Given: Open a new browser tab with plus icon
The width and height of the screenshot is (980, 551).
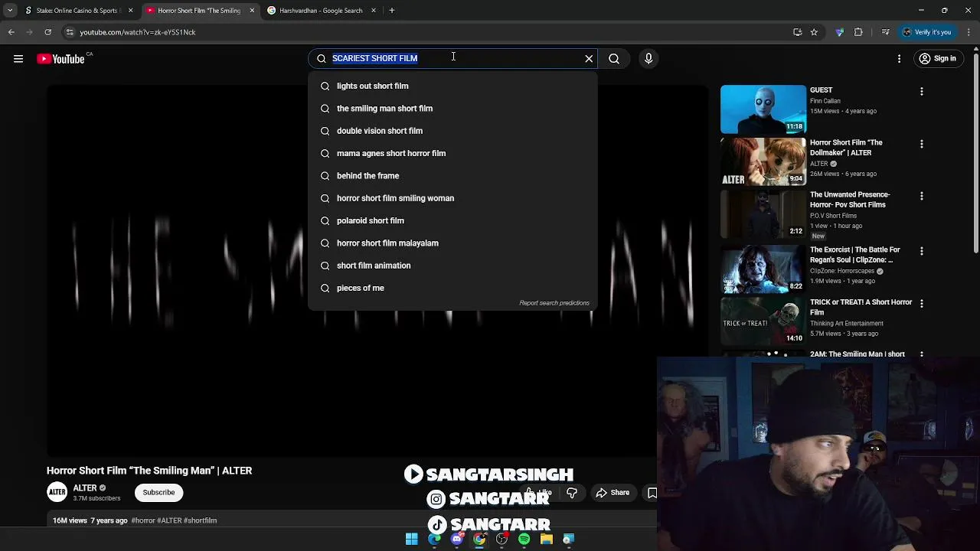Looking at the screenshot, I should click(392, 11).
